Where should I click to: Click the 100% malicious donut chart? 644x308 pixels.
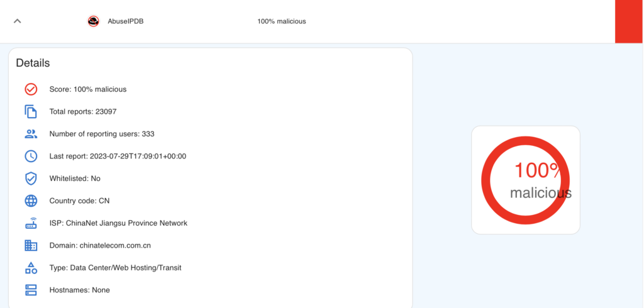tap(525, 180)
